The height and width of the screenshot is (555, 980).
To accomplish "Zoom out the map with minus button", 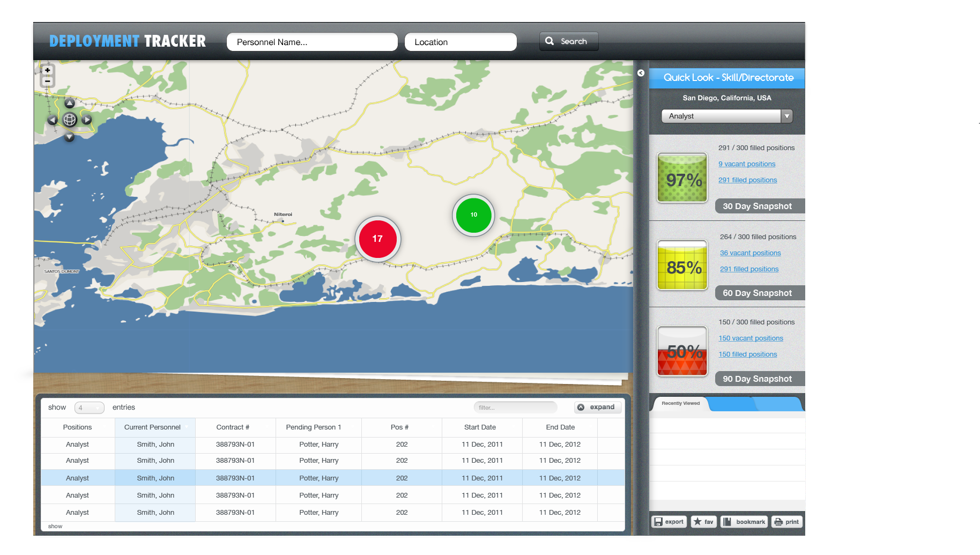I will pos(48,82).
